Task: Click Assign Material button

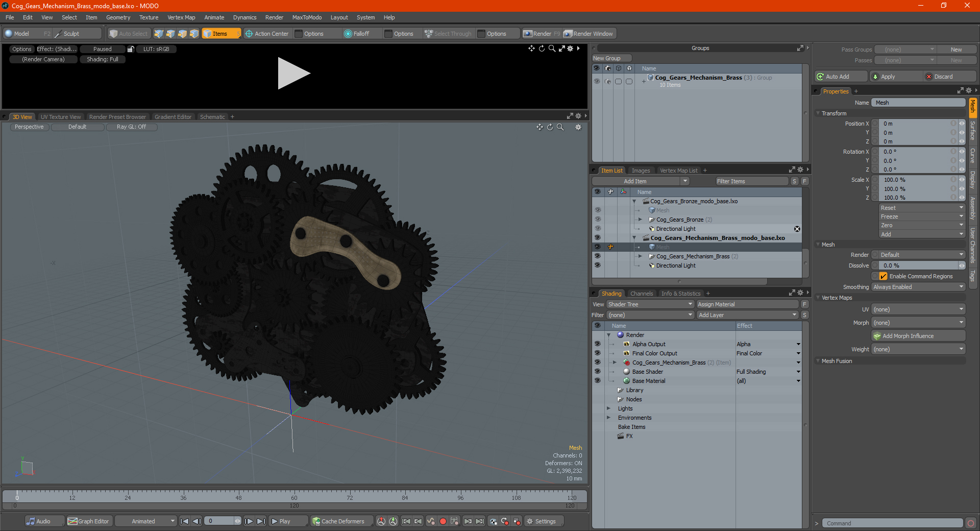Action: [x=747, y=304]
